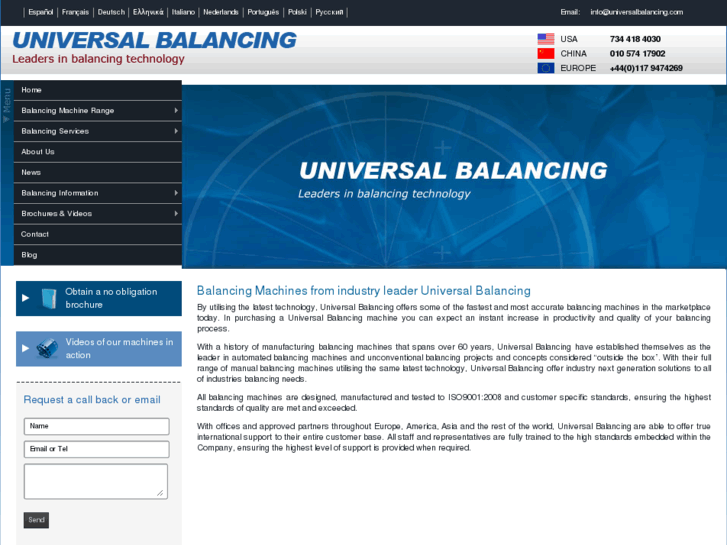
Task: Open the About Us menu item
Action: pos(98,152)
